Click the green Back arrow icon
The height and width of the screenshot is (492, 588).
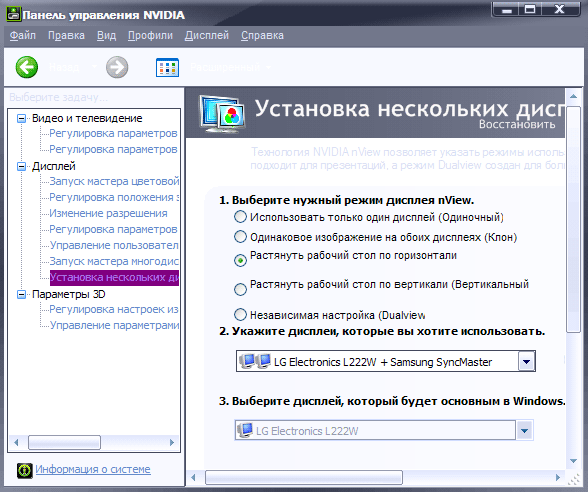pos(27,67)
